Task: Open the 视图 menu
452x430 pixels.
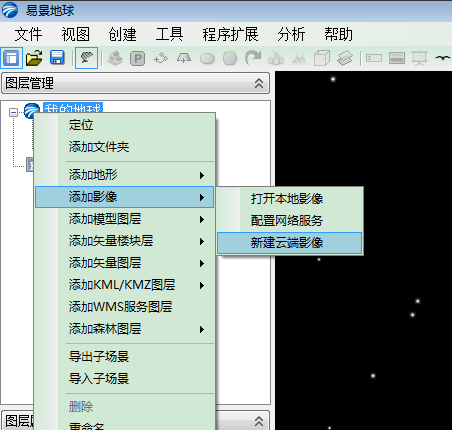Action: coord(76,34)
